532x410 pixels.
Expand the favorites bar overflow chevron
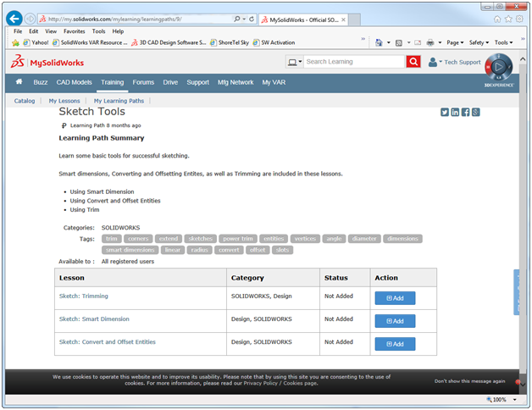[x=363, y=39]
